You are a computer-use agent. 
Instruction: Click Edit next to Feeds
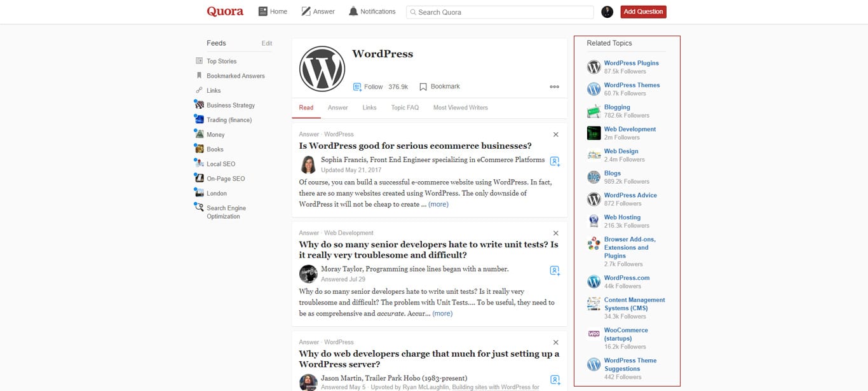point(267,43)
